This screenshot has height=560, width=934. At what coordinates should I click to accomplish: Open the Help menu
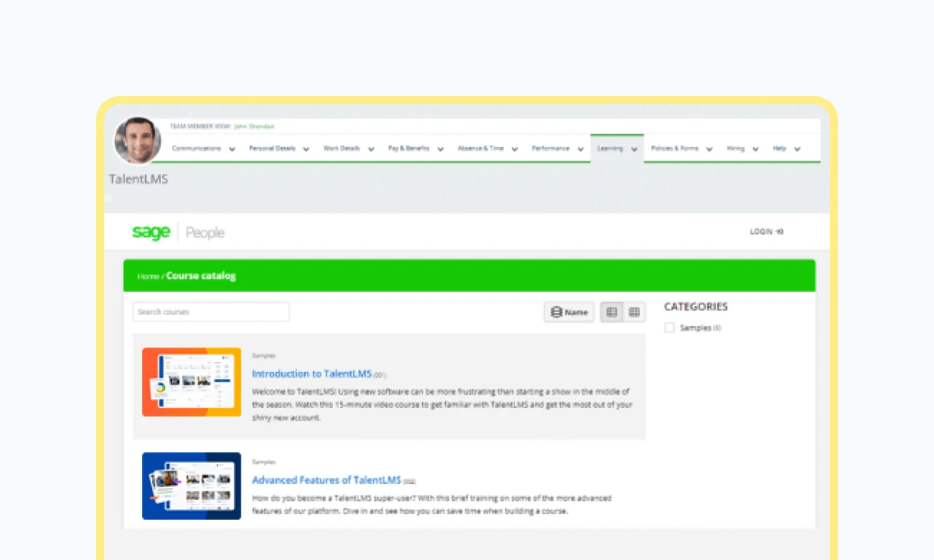click(x=786, y=149)
